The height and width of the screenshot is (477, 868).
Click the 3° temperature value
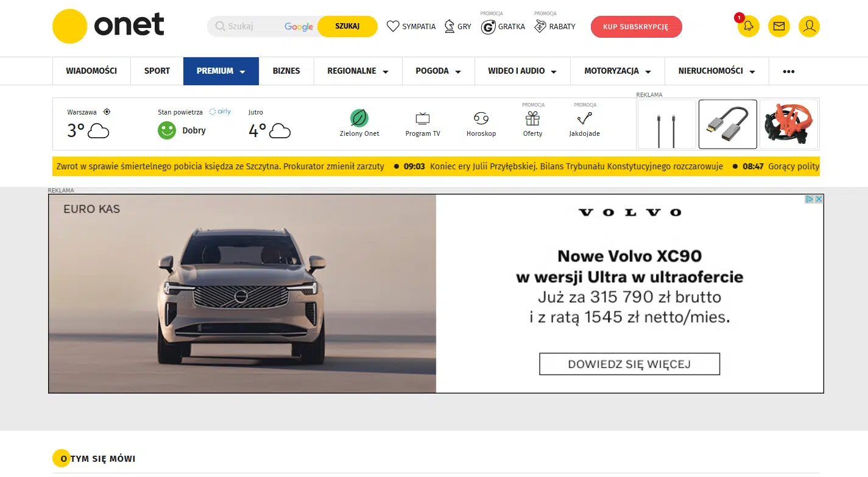tap(76, 130)
